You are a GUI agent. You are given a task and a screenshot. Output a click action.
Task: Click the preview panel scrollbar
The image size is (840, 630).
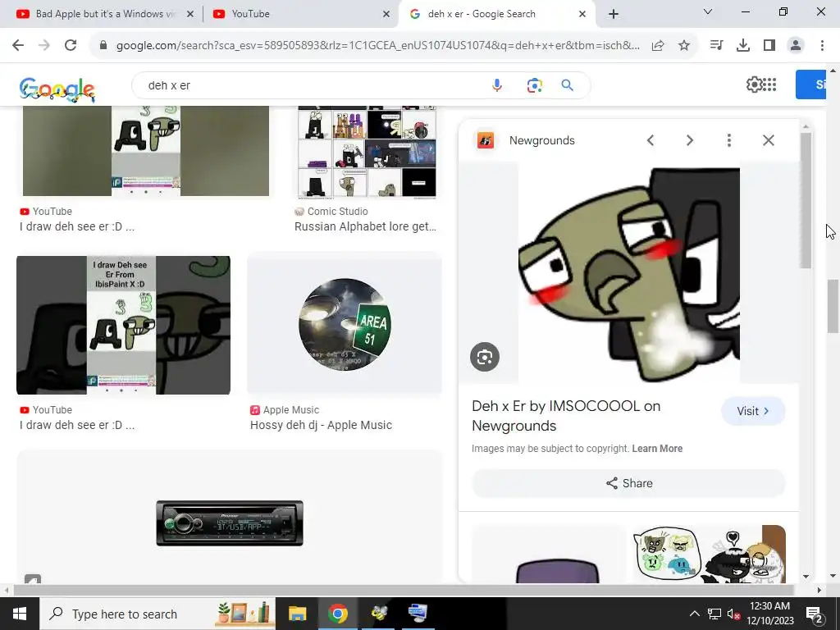coord(806,200)
